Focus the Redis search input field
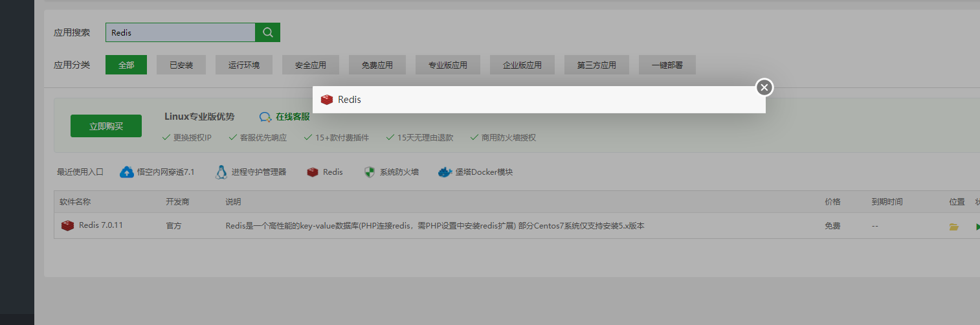 tap(181, 32)
